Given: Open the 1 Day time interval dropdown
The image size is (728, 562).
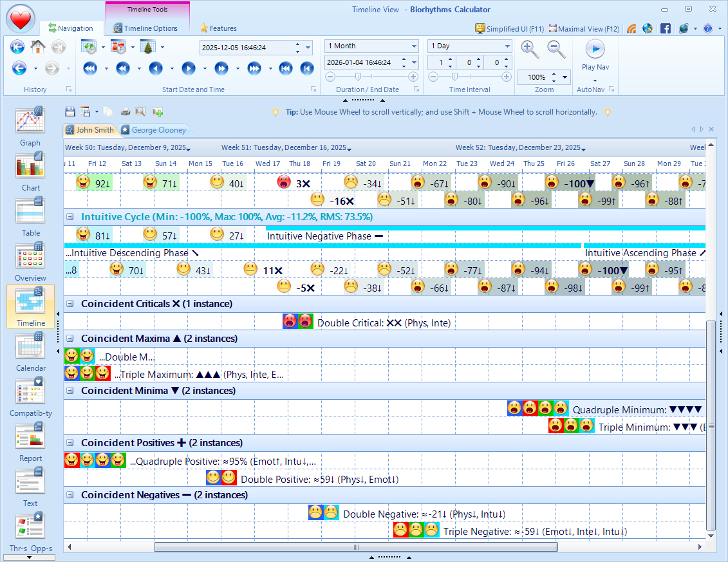Looking at the screenshot, I should [x=507, y=46].
